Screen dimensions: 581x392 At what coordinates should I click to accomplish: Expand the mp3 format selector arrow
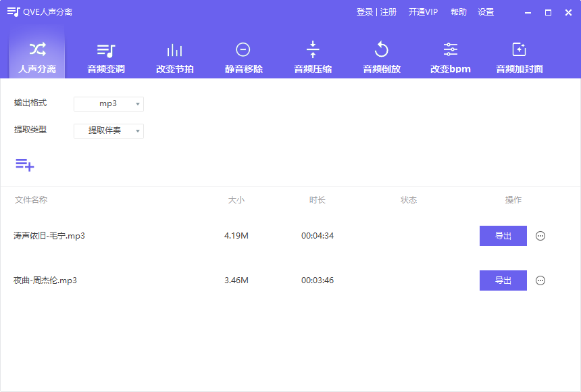(x=137, y=104)
